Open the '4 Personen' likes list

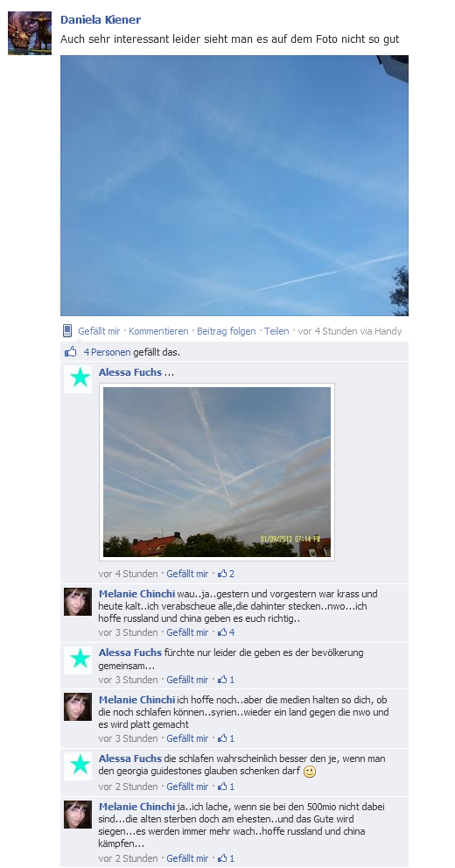click(x=108, y=352)
